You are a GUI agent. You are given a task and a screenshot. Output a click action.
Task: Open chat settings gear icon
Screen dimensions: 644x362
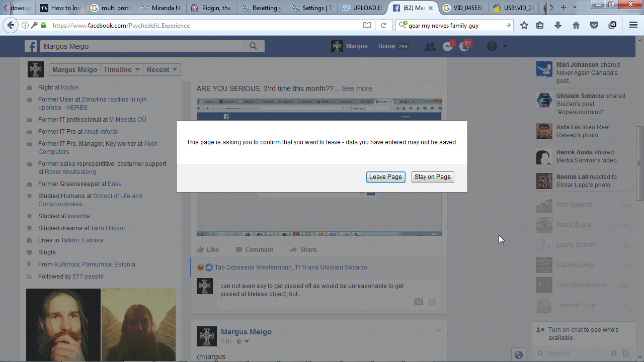(x=614, y=353)
